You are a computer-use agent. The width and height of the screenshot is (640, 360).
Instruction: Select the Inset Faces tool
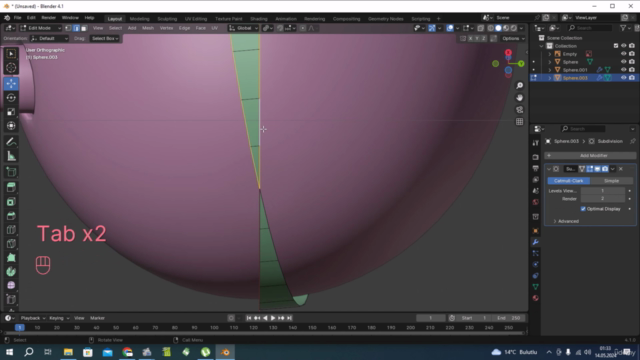point(11,202)
